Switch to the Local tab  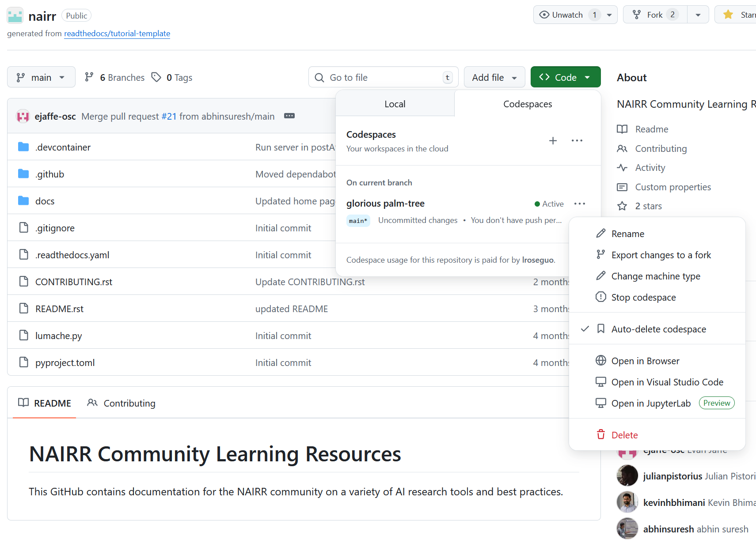coord(395,104)
